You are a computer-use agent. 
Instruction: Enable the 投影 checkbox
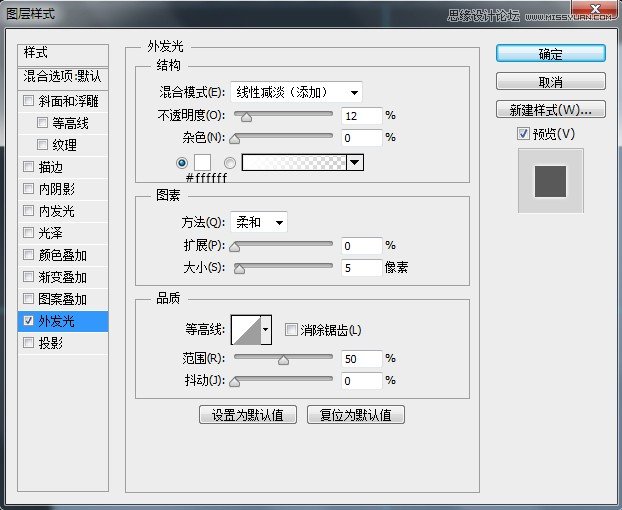point(28,342)
